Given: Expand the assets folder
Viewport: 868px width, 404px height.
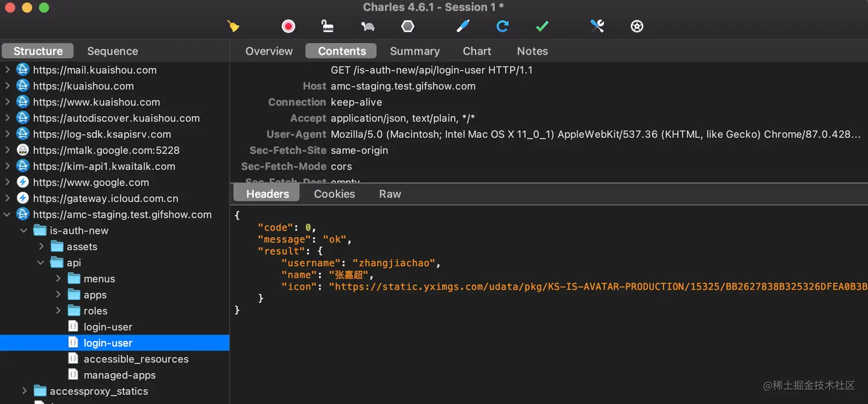Looking at the screenshot, I should coord(41,247).
